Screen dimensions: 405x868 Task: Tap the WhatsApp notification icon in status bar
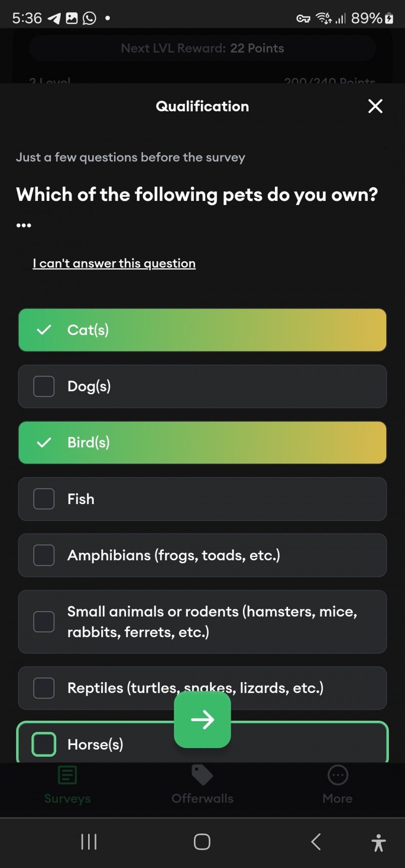coord(90,18)
